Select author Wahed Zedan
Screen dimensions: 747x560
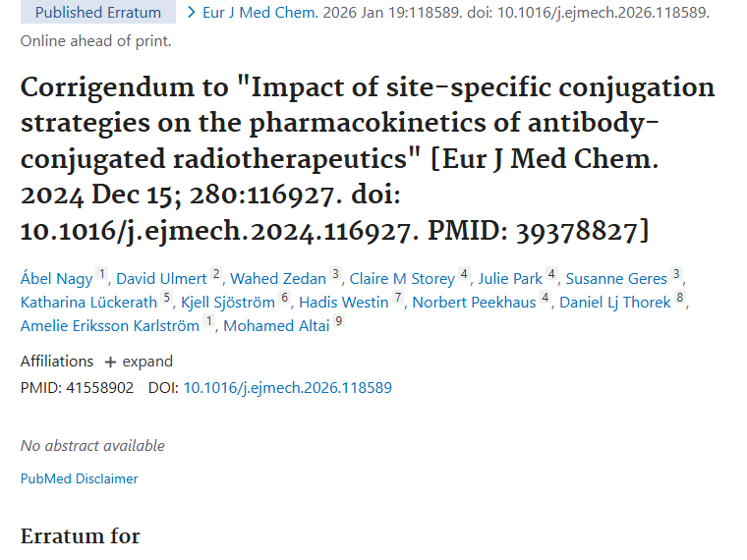click(x=278, y=278)
